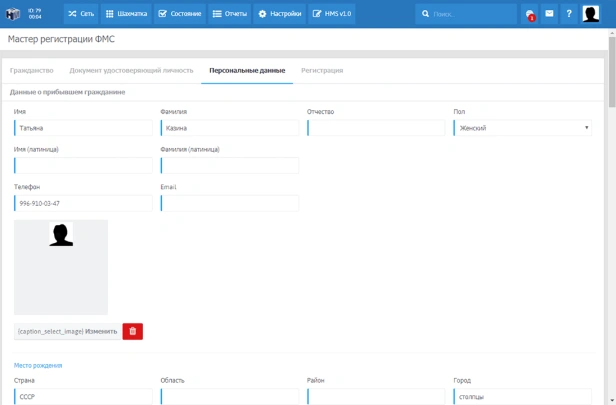The height and width of the screenshot is (405, 616).
Task: Expand the Пол gender dropdown
Action: point(522,128)
